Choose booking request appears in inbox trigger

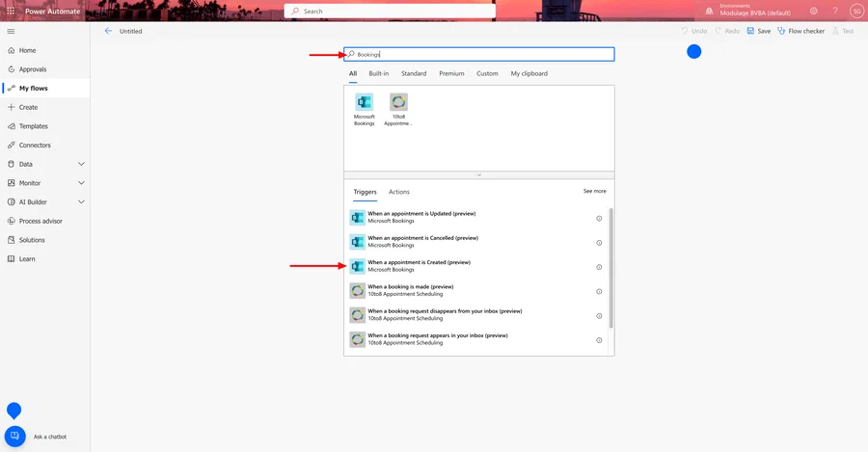(477, 339)
